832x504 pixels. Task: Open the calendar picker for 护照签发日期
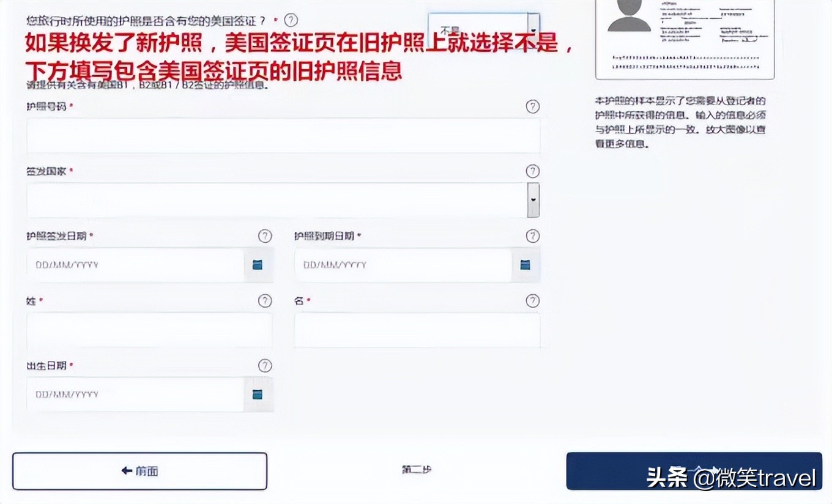[257, 264]
